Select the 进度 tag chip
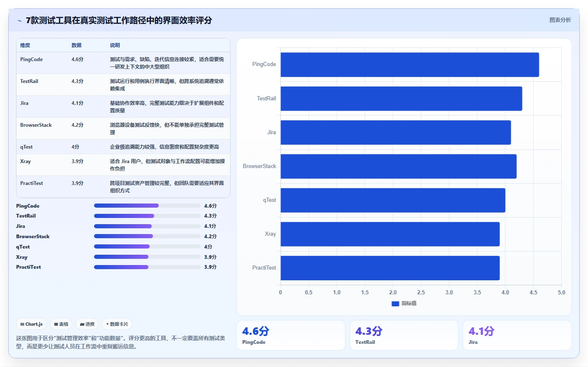This screenshot has width=588, height=367. click(x=87, y=324)
